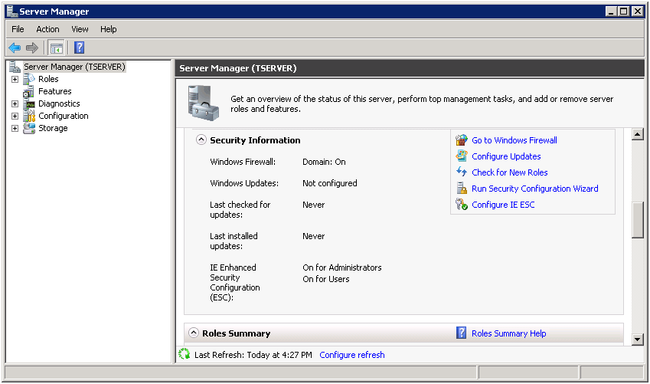This screenshot has width=650, height=384.
Task: Minimize the Server Manager window
Action: (x=611, y=11)
